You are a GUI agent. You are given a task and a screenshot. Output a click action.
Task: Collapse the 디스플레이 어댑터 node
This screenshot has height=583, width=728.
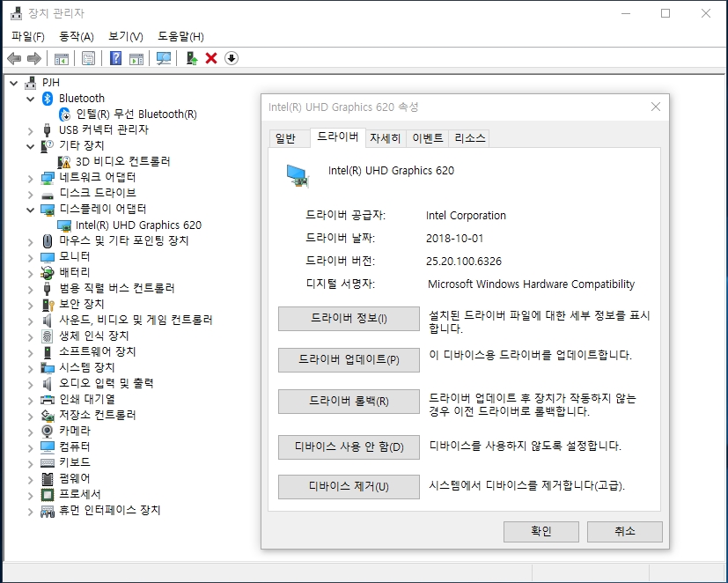(x=31, y=210)
